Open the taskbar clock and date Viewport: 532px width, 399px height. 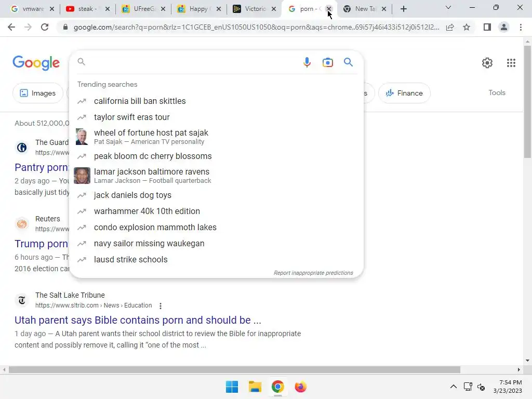tap(508, 387)
